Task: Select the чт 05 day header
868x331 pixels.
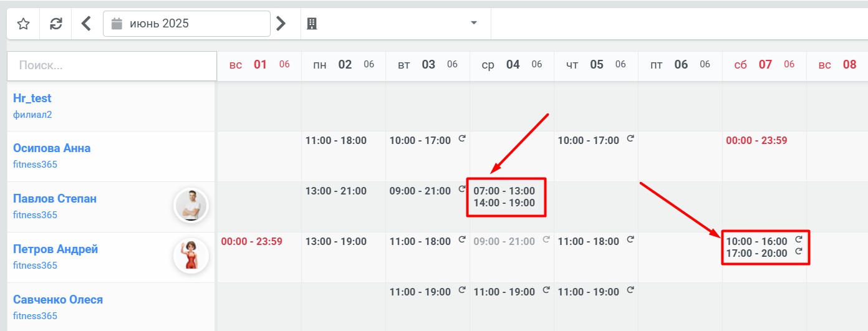Action: coord(596,64)
